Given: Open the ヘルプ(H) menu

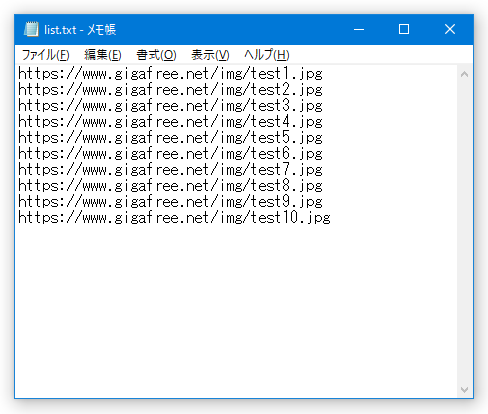Looking at the screenshot, I should click(267, 55).
